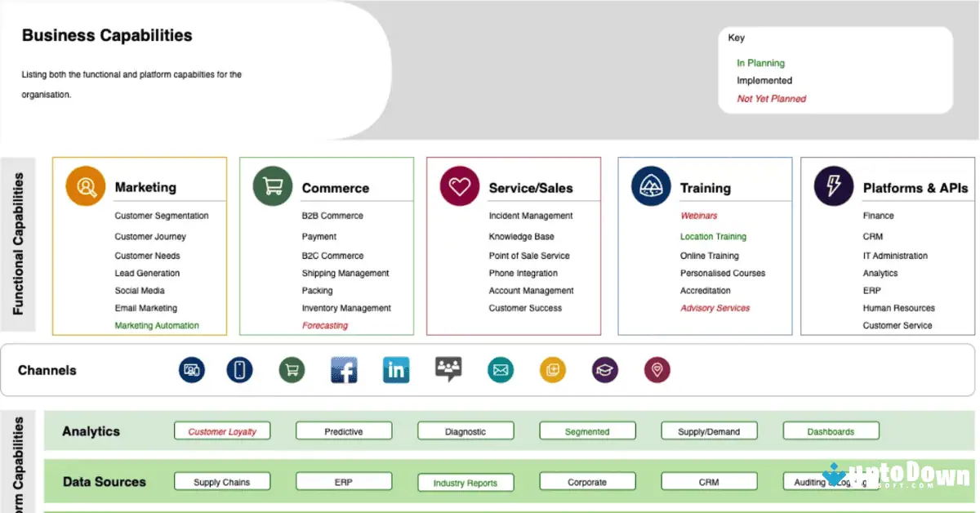Click the Platforms & APIs lightning icon
The image size is (980, 513).
pos(834,187)
